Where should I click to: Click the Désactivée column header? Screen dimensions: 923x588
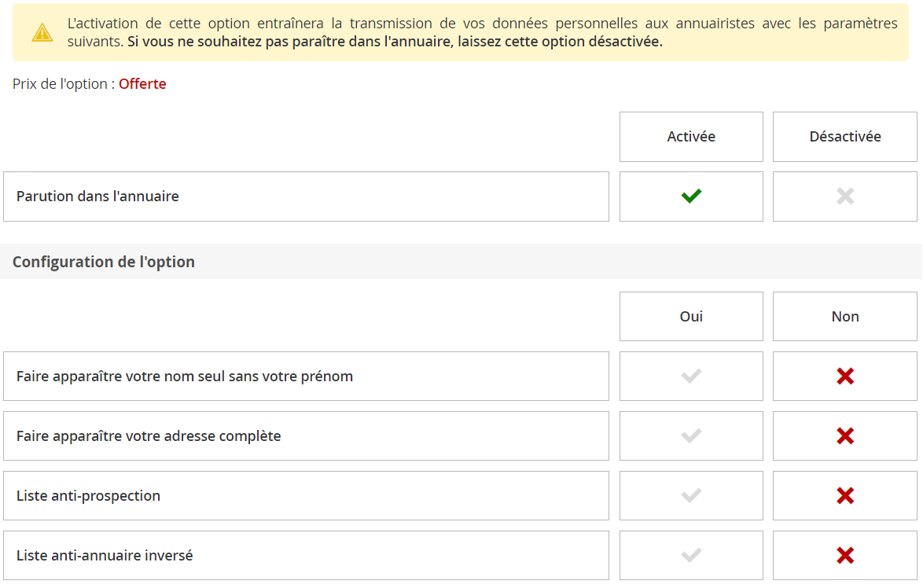845,137
